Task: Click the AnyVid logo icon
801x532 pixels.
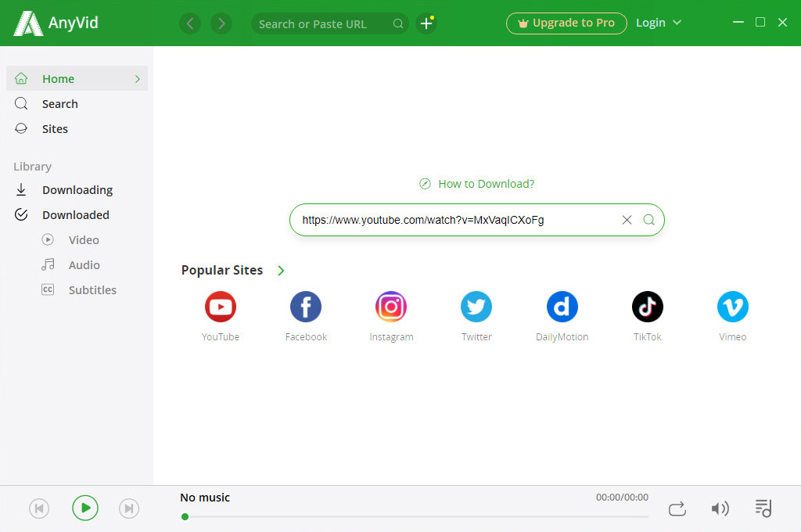Action: 28,23
